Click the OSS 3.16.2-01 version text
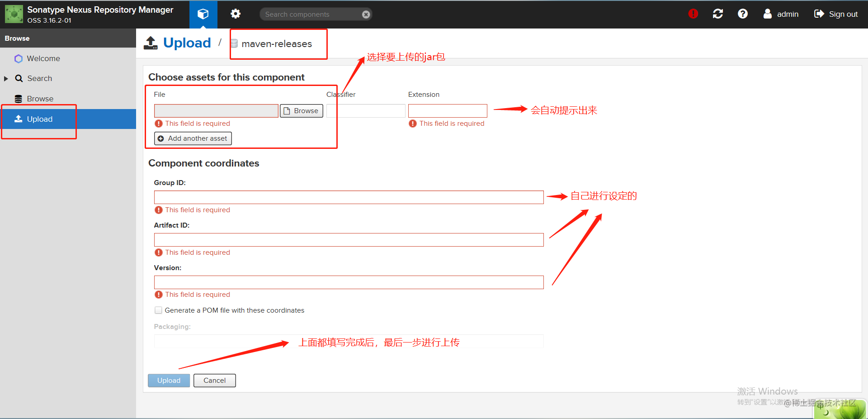Viewport: 868px width, 419px height. pos(49,20)
